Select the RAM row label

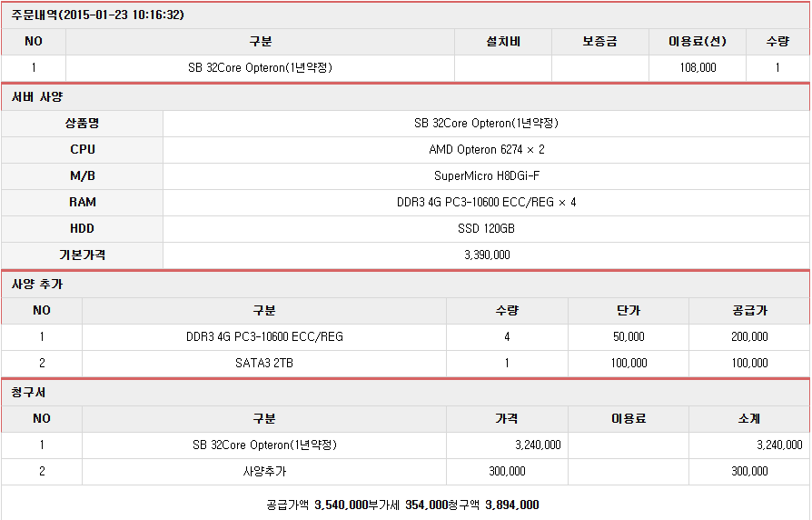click(83, 202)
